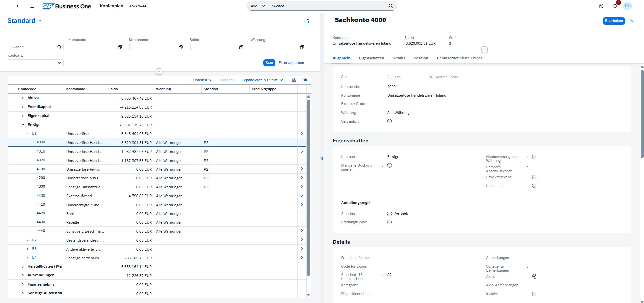Click into the Kontoname filter field
The image size is (644, 303).
[153, 47]
